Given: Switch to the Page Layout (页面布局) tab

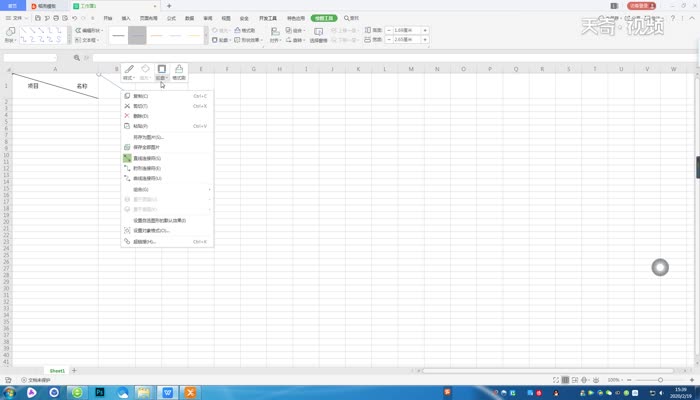Looking at the screenshot, I should 149,18.
